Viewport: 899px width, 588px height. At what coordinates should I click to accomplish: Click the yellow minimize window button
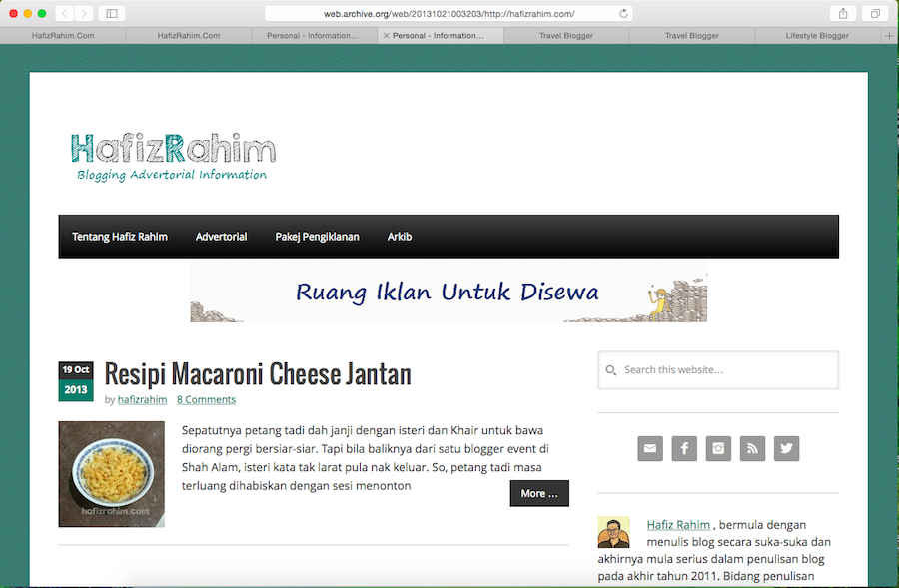tap(28, 13)
